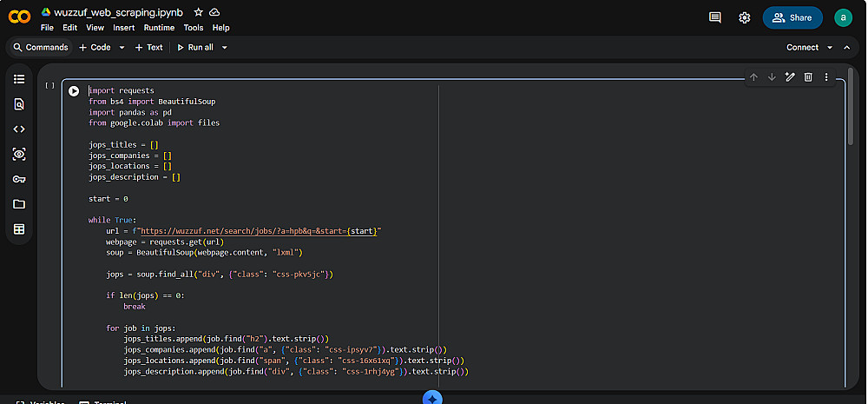Open the notebook comments icon
The image size is (868, 404).
click(x=714, y=17)
